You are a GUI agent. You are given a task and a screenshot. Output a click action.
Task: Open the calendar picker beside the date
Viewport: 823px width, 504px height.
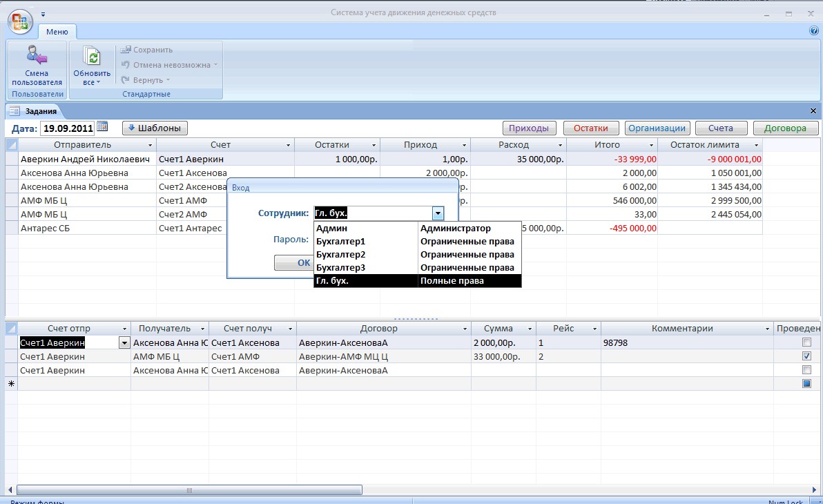pos(102,126)
